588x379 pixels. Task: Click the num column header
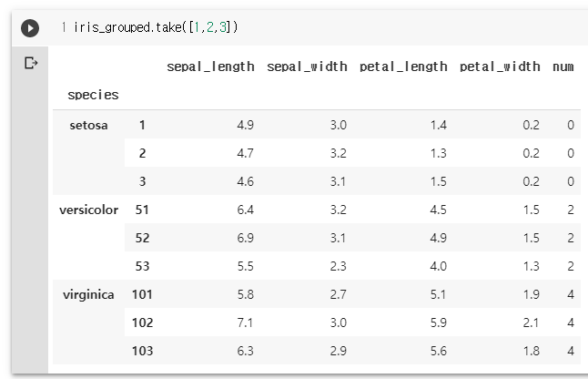[563, 67]
